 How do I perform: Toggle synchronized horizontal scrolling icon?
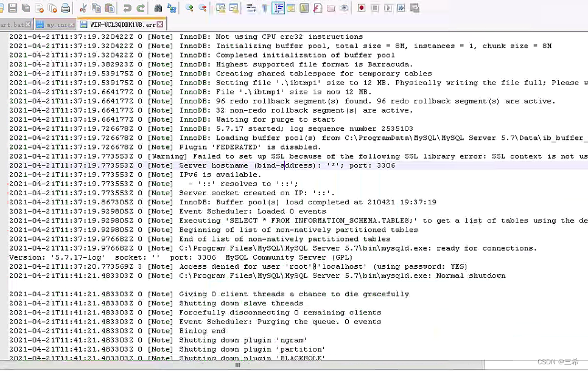233,8
